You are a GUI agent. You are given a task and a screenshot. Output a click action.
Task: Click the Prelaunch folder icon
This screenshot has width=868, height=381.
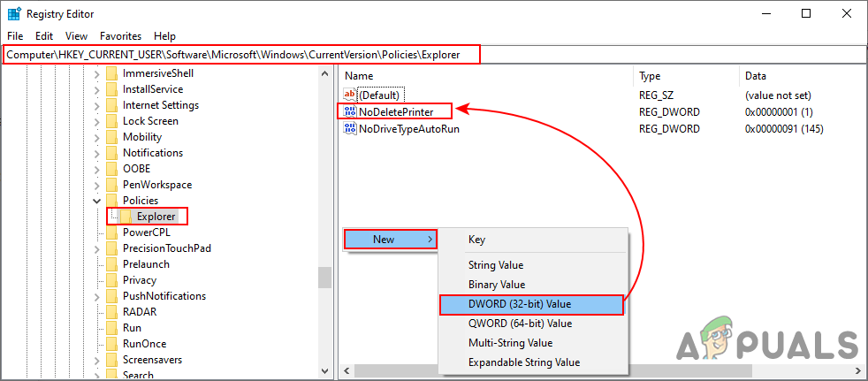112,264
